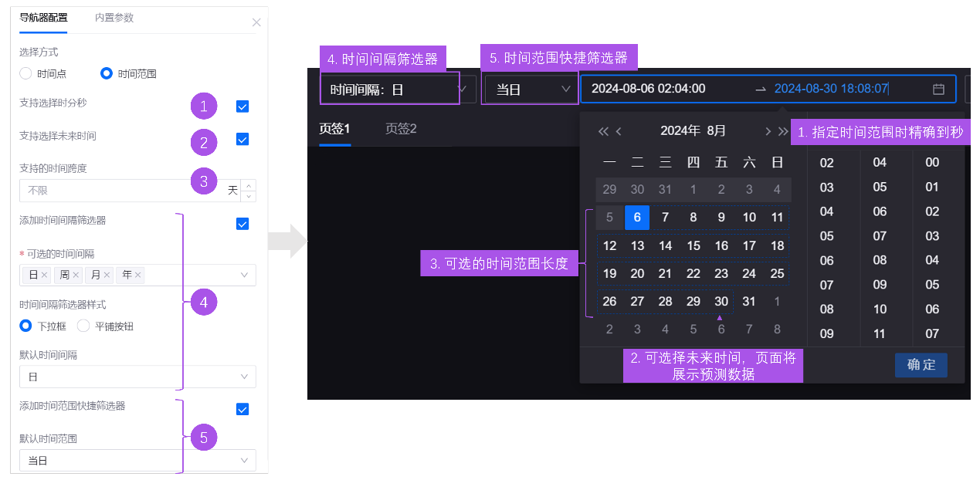
Task: Switch to 页签2 tab
Action: (401, 128)
